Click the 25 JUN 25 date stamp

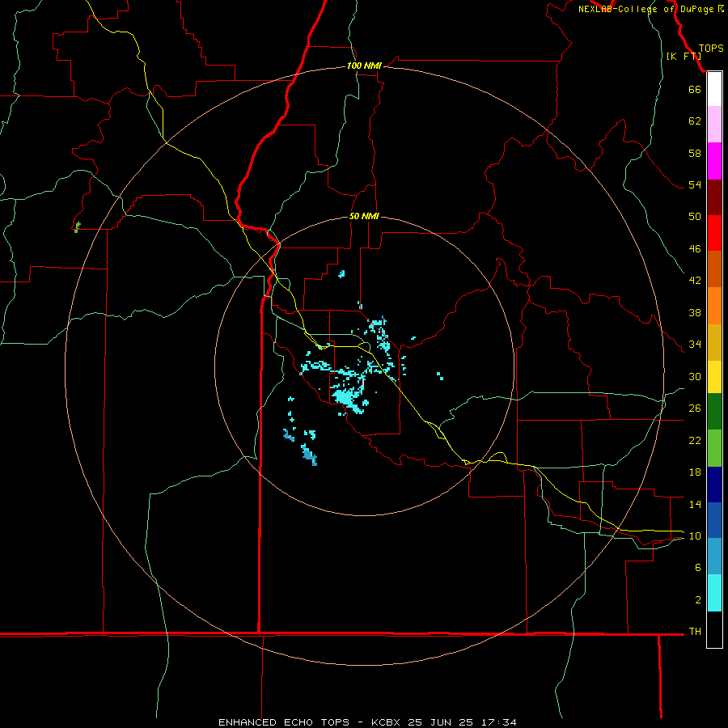tap(441, 722)
